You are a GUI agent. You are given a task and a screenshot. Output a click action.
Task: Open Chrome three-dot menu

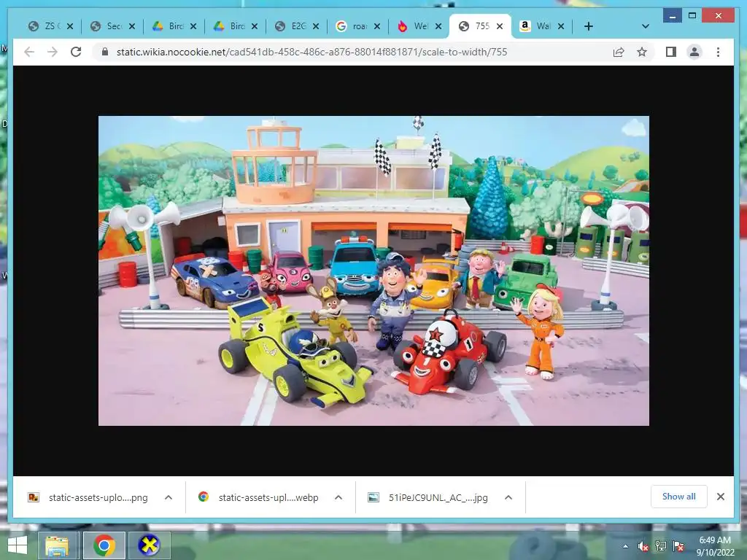pyautogui.click(x=718, y=52)
